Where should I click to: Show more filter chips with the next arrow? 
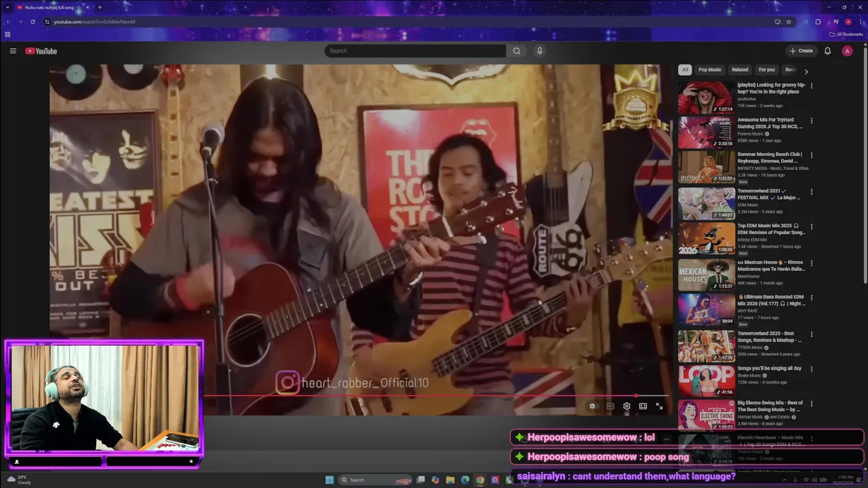pyautogui.click(x=806, y=70)
